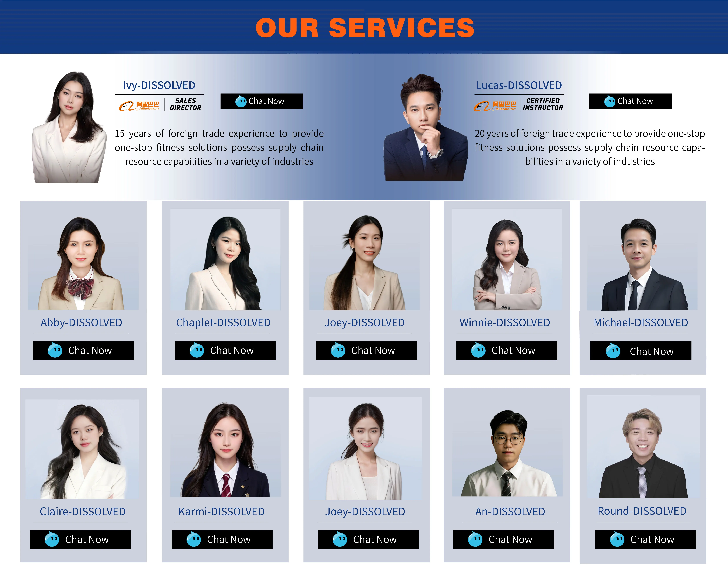Chat now with Winnie-DISSOLVED

click(507, 350)
